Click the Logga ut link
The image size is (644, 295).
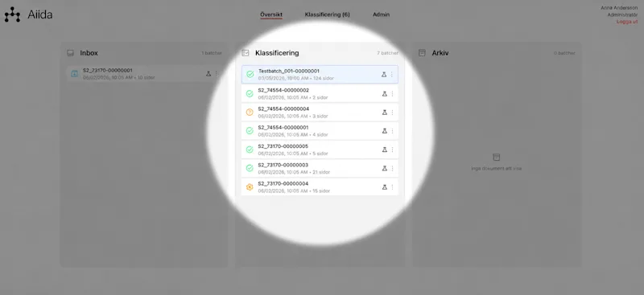(x=627, y=22)
